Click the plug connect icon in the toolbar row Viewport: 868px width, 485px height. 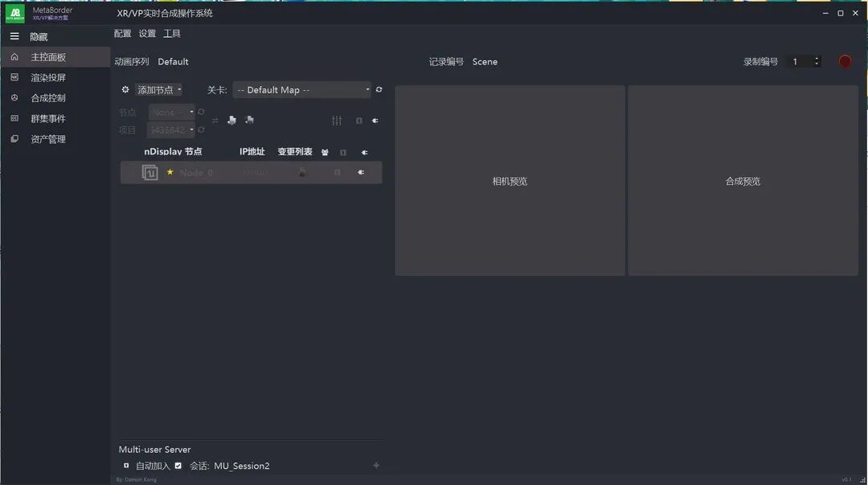coord(375,121)
